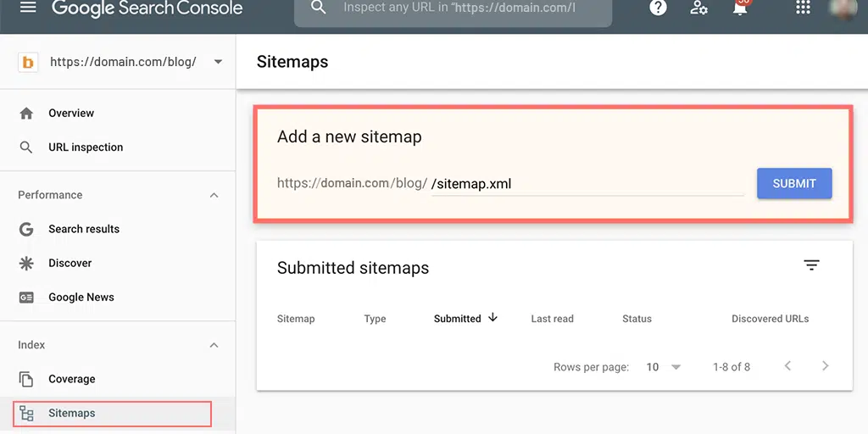The width and height of the screenshot is (868, 434).
Task: Click the Sitemaps tree icon
Action: tap(26, 414)
